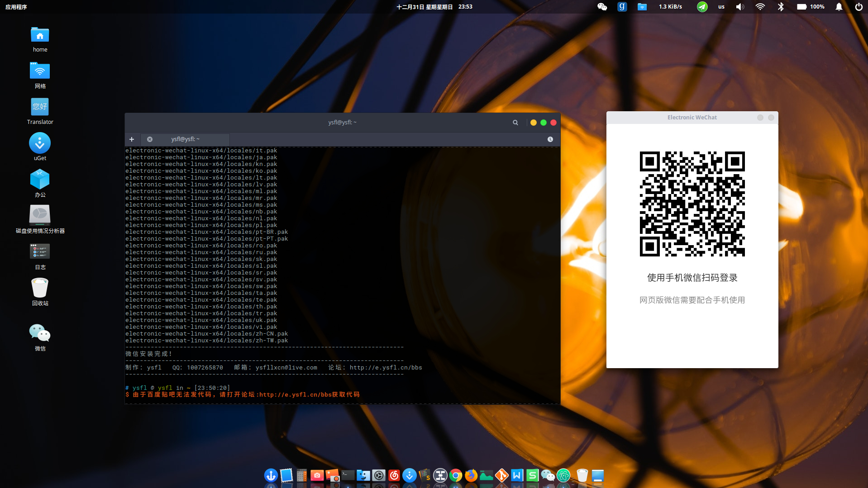Image resolution: width=868 pixels, height=488 pixels.
Task: Open the 微信 desktop shortcut
Action: (x=40, y=337)
